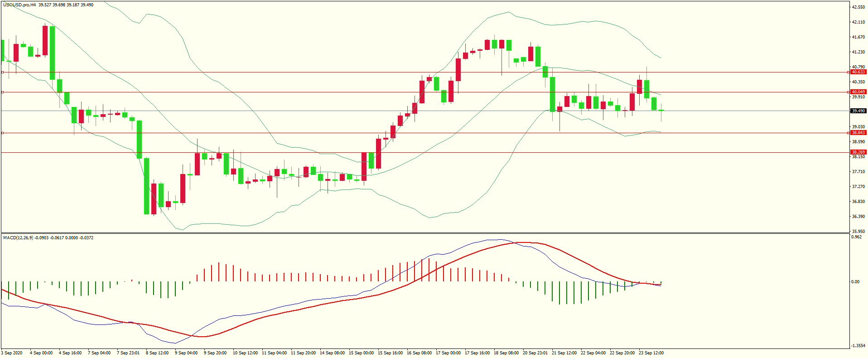Click the 23 Sep 12:00 time label
This screenshot has height=358, width=868.
tap(651, 353)
